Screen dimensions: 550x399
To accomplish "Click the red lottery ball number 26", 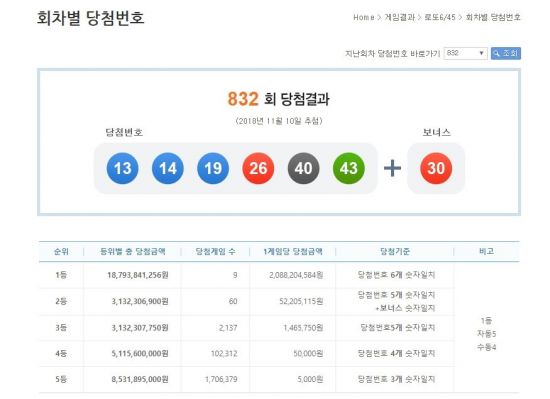I will click(258, 168).
